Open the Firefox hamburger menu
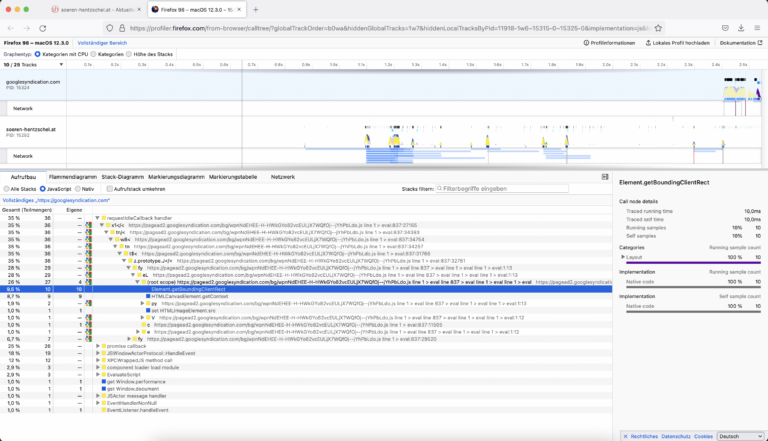 (757, 28)
